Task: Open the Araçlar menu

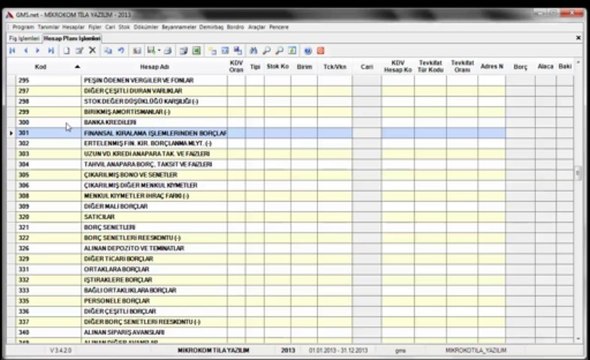Action: click(x=257, y=27)
